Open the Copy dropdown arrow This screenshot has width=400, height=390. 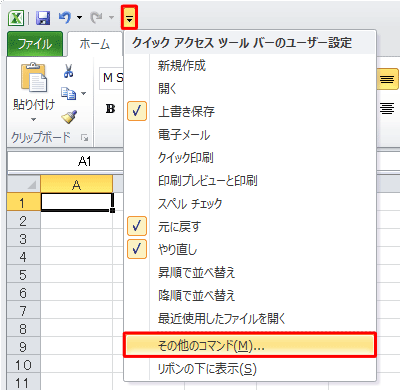(83, 93)
